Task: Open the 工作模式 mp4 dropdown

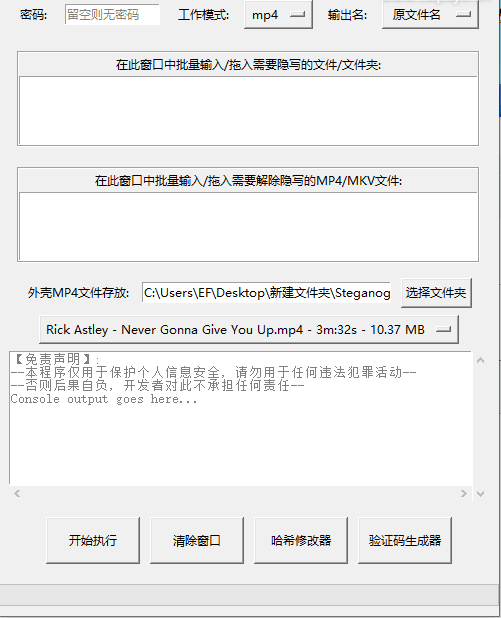Action: point(278,15)
